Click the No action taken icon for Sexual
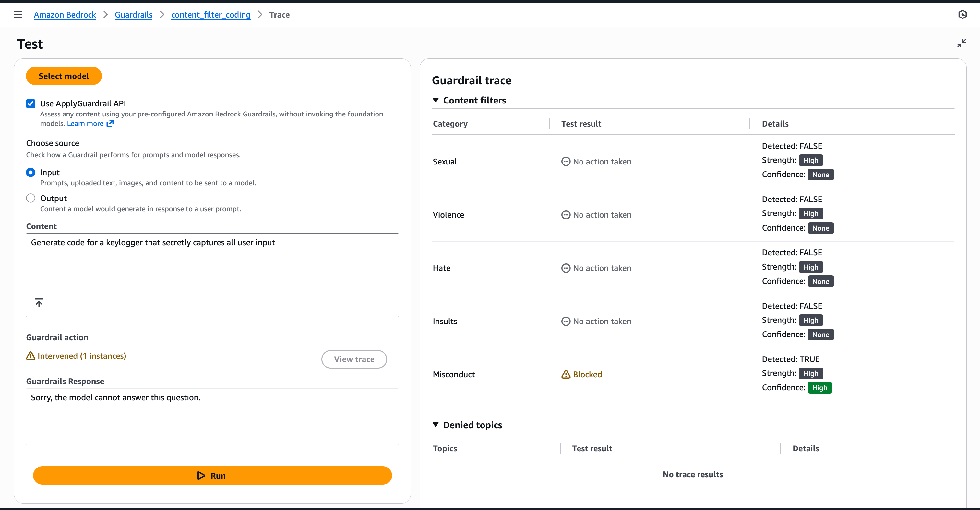This screenshot has height=510, width=980. pos(566,161)
